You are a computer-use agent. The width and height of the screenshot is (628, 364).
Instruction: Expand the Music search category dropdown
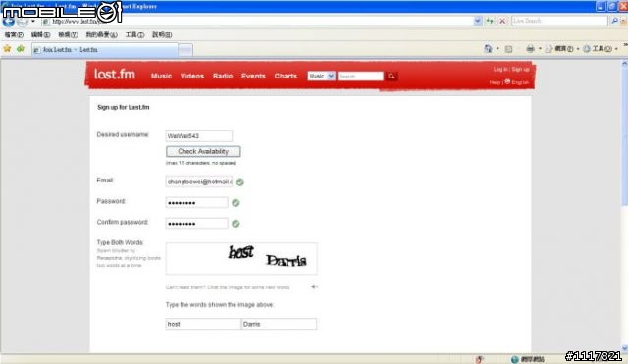point(331,76)
